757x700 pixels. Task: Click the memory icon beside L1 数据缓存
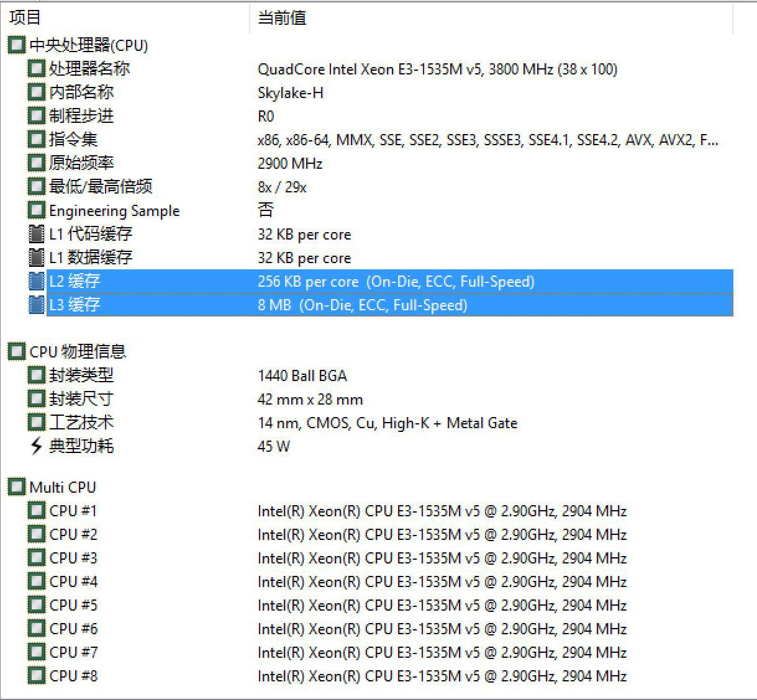click(37, 257)
